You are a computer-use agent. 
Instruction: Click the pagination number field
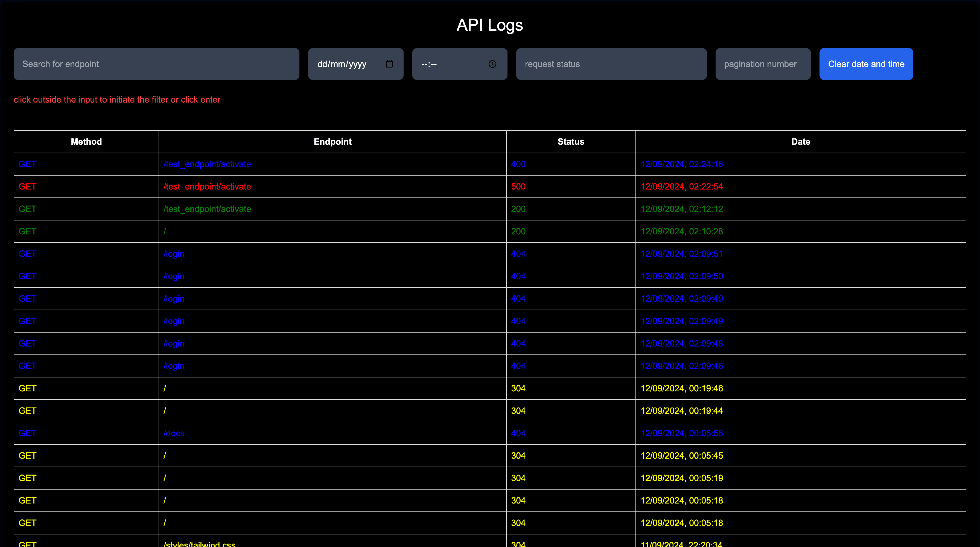tap(762, 64)
